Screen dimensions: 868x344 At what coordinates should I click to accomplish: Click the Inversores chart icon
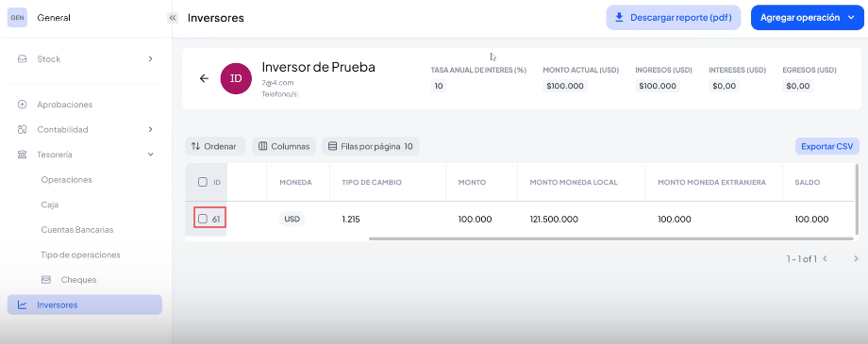[22, 304]
